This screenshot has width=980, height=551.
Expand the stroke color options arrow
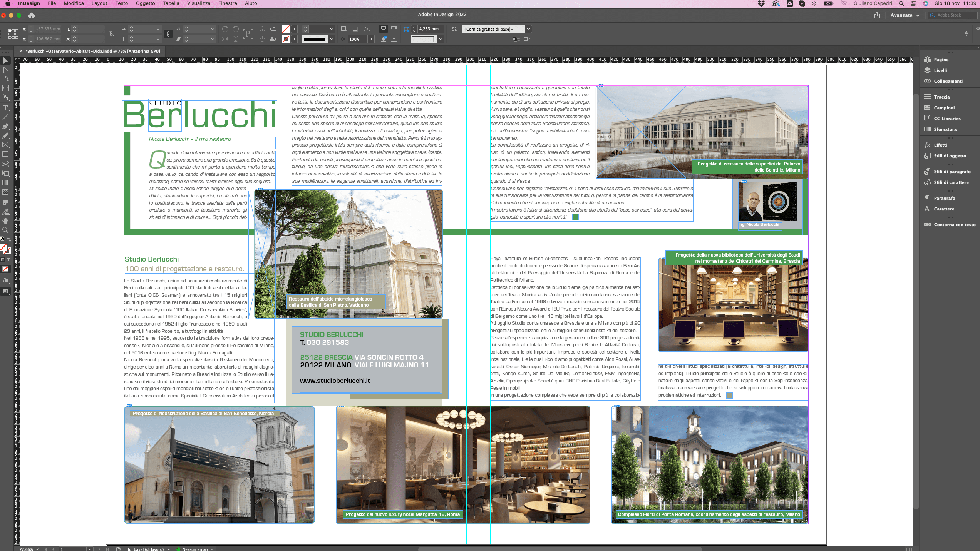tap(294, 39)
